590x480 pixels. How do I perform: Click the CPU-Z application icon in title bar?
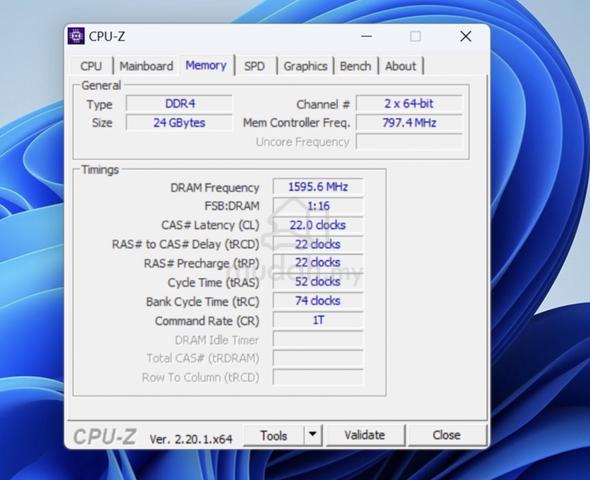click(76, 36)
